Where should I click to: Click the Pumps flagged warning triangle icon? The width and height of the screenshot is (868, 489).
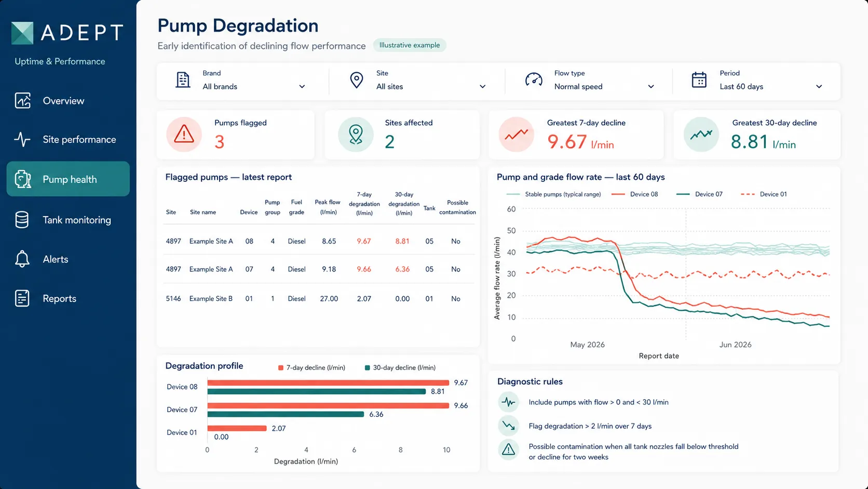[184, 134]
